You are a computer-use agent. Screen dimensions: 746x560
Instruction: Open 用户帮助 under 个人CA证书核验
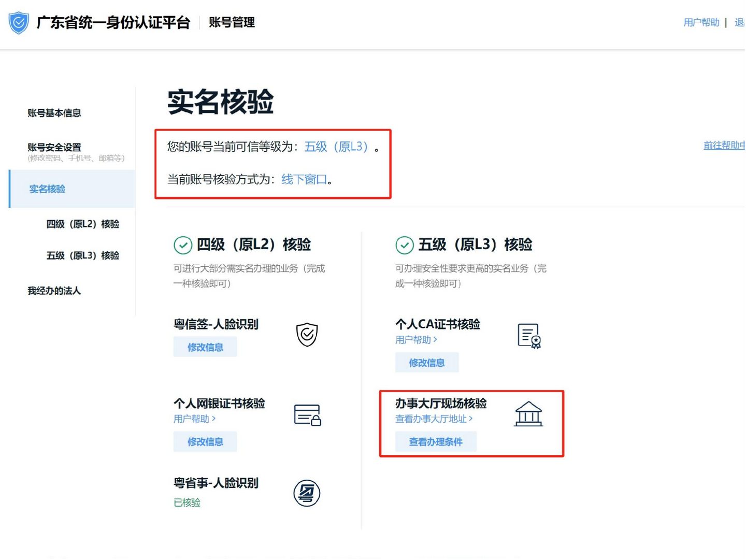click(x=416, y=340)
